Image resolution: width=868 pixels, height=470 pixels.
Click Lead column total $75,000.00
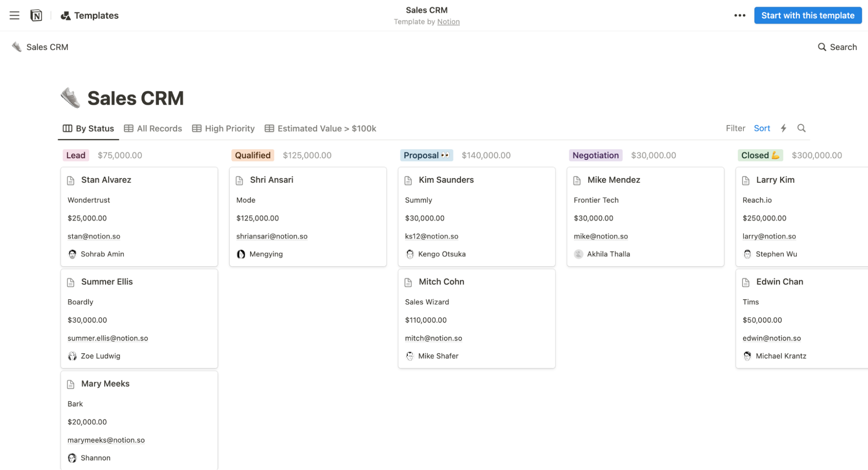point(120,156)
